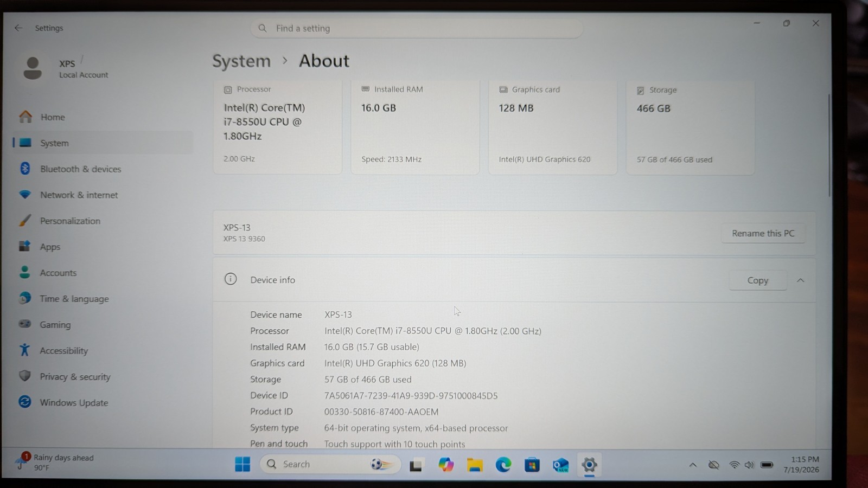This screenshot has width=868, height=488.
Task: Click the Device name value XPS-13
Action: 338,314
